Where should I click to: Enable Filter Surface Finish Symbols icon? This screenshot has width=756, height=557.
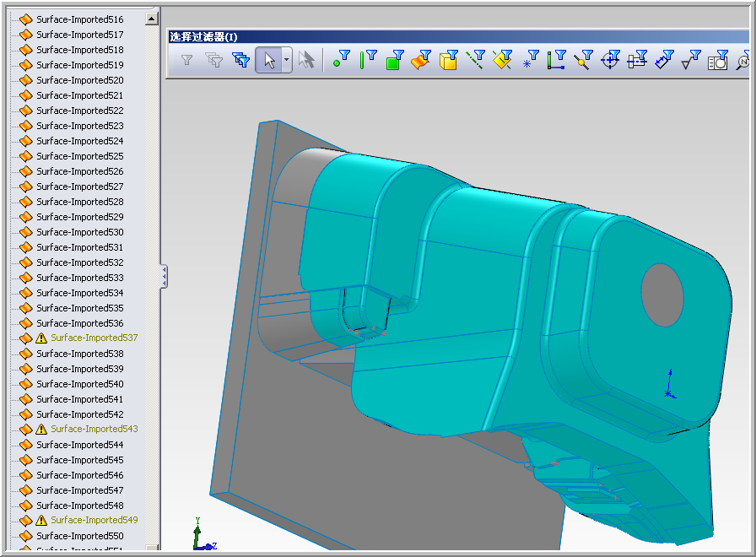click(x=691, y=60)
